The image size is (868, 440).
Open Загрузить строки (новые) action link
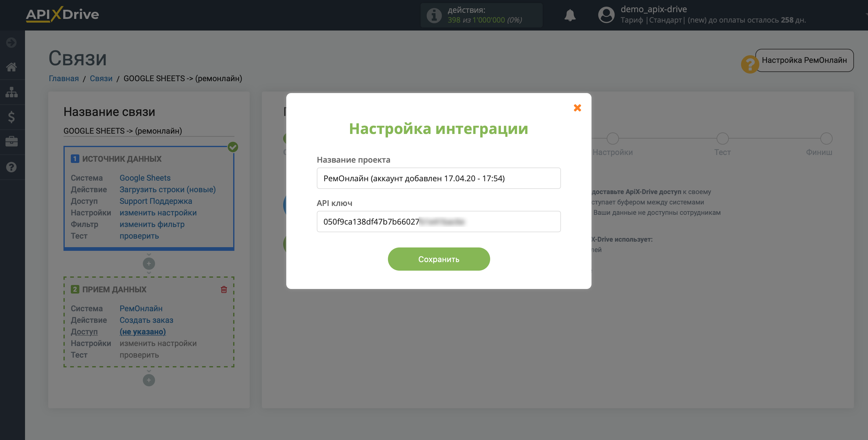(x=168, y=189)
